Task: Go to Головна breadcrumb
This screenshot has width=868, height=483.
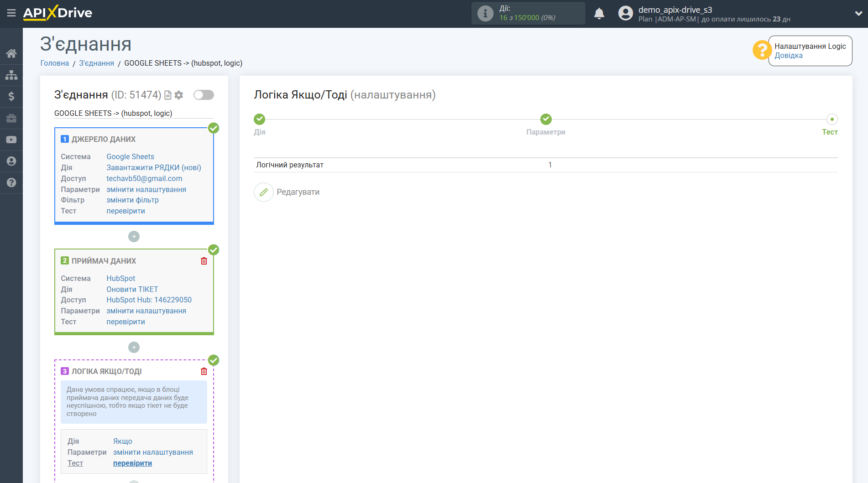Action: pyautogui.click(x=55, y=63)
